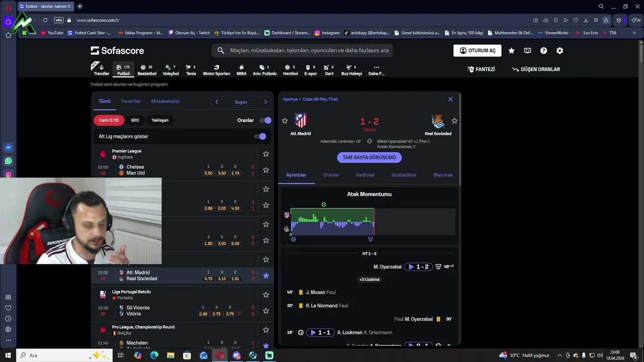Image resolution: width=644 pixels, height=362 pixels.
Task: Select the E-spor category icon
Action: click(x=310, y=70)
